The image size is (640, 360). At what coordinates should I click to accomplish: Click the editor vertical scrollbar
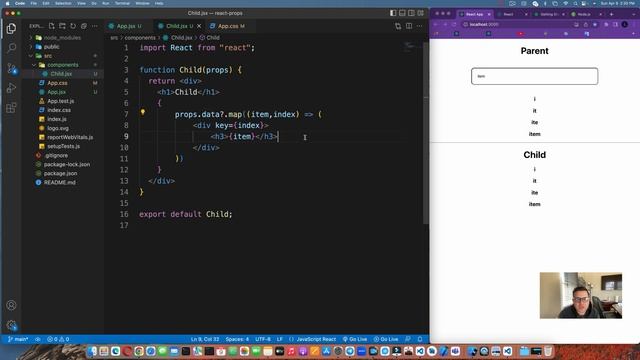click(x=426, y=133)
